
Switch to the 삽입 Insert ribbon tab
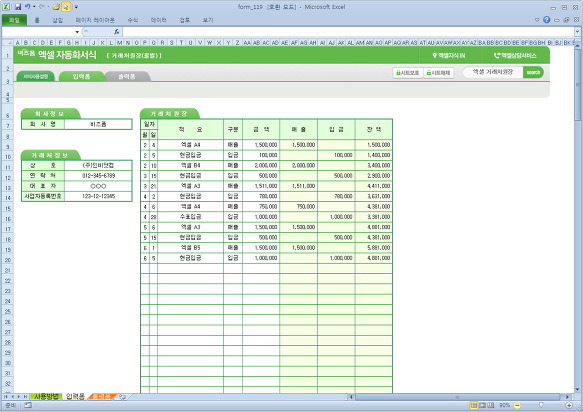58,20
